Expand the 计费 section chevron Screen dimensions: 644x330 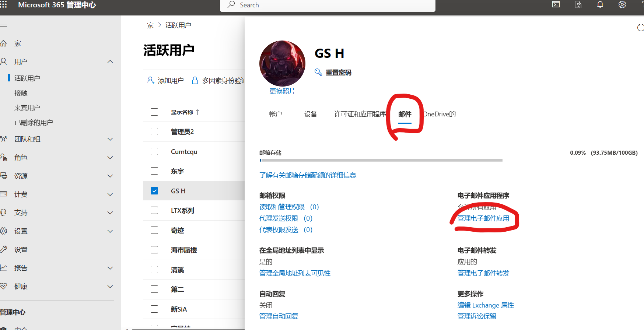(110, 194)
